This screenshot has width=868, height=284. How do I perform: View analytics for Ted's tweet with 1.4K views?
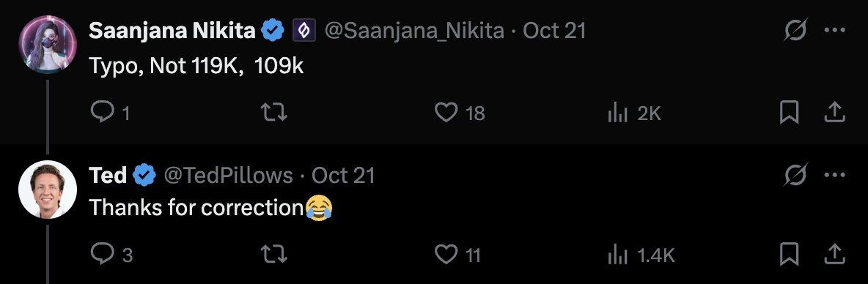click(x=641, y=255)
